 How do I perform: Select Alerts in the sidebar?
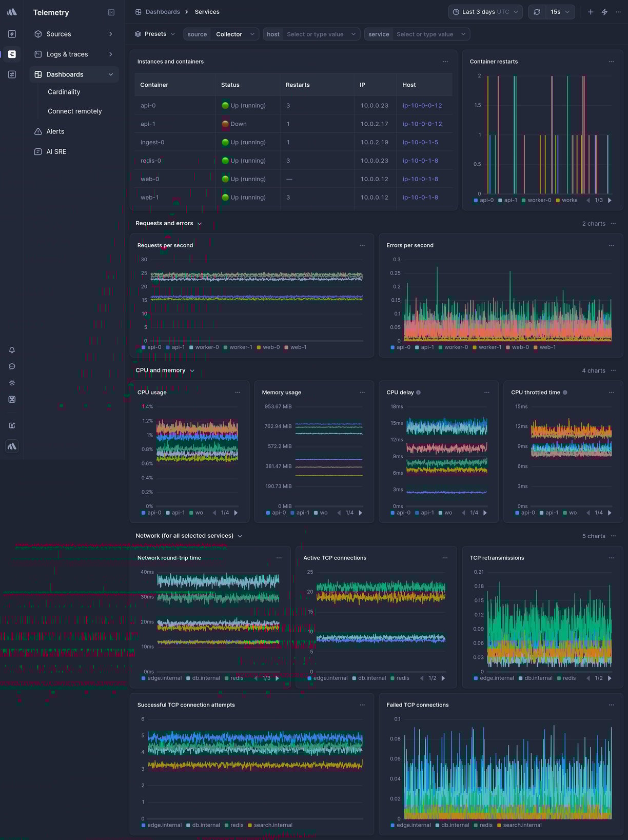click(x=55, y=131)
